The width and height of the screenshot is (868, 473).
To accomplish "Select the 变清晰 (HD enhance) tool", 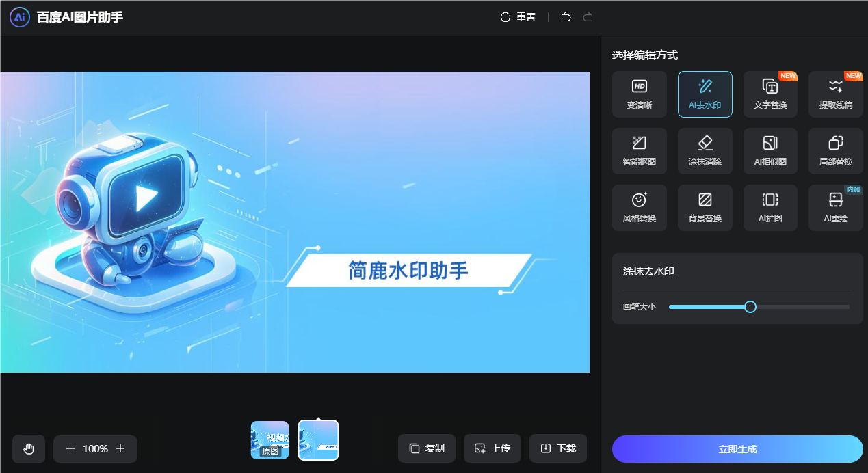I will 639,94.
